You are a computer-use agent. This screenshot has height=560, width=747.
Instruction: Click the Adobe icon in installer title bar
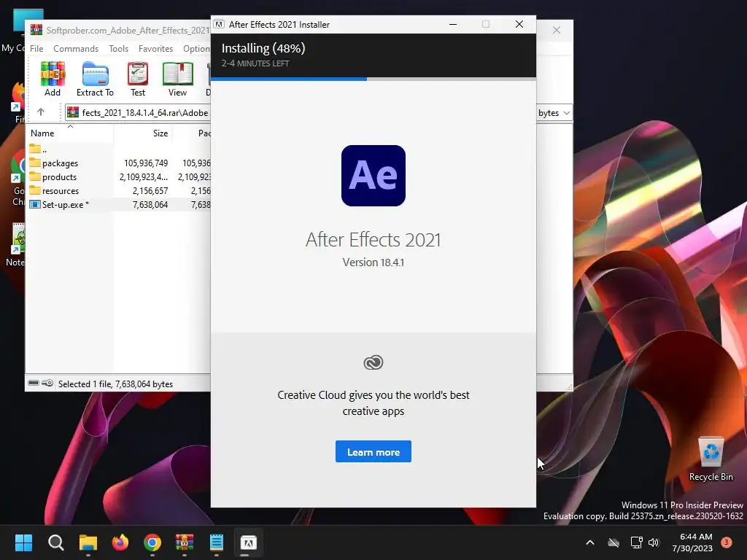[x=219, y=24]
